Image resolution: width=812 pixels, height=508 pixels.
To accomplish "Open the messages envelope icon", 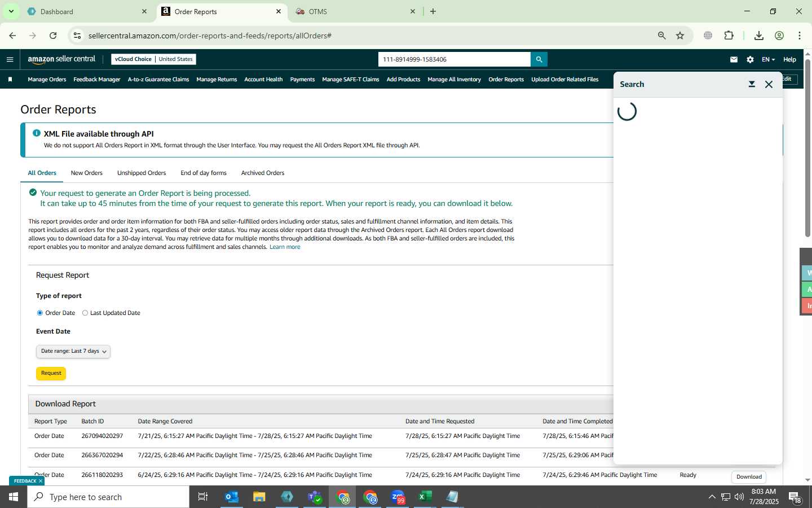I will (734, 59).
